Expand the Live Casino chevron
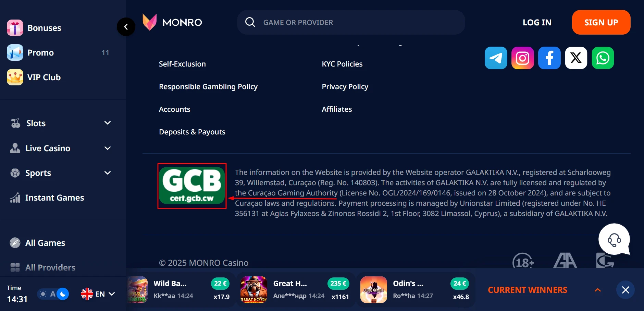 [108, 148]
